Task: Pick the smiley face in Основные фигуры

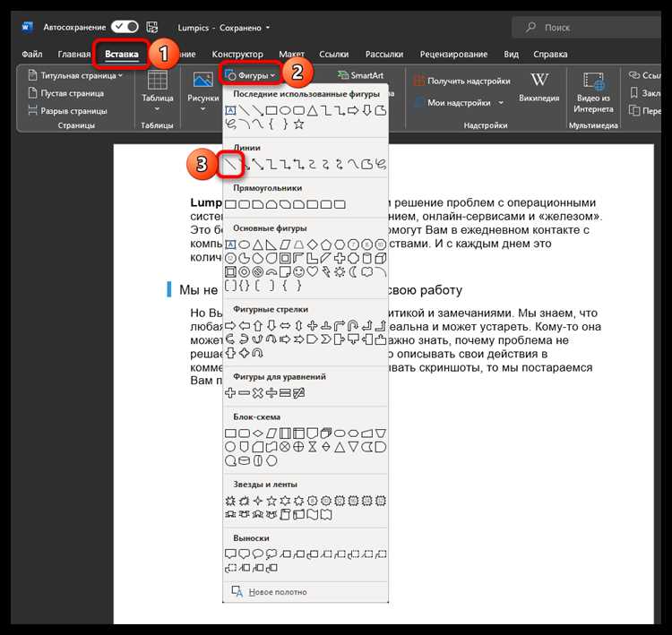Action: [298, 271]
